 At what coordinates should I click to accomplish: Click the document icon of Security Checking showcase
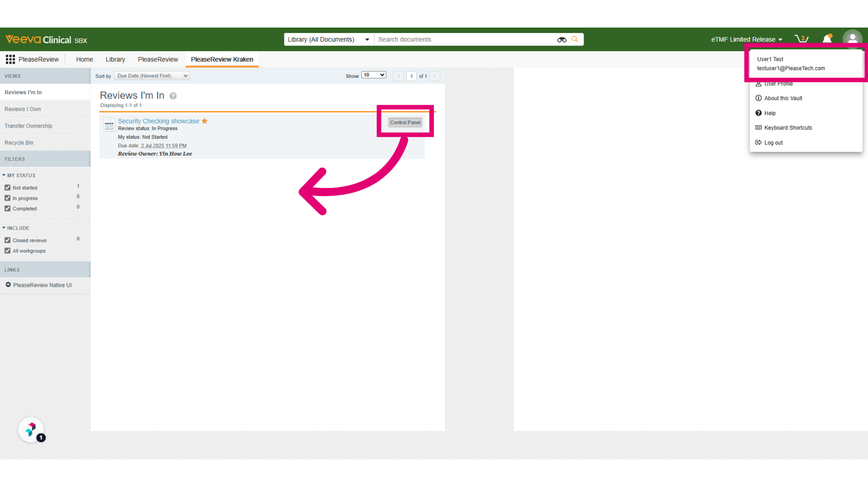(x=109, y=124)
